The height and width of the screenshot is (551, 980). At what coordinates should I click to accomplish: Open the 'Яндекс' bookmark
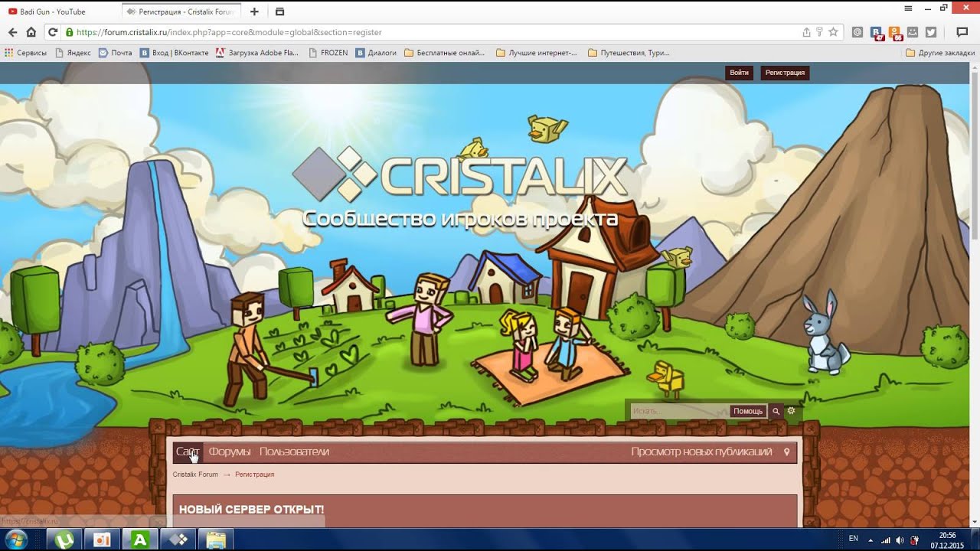pos(73,53)
